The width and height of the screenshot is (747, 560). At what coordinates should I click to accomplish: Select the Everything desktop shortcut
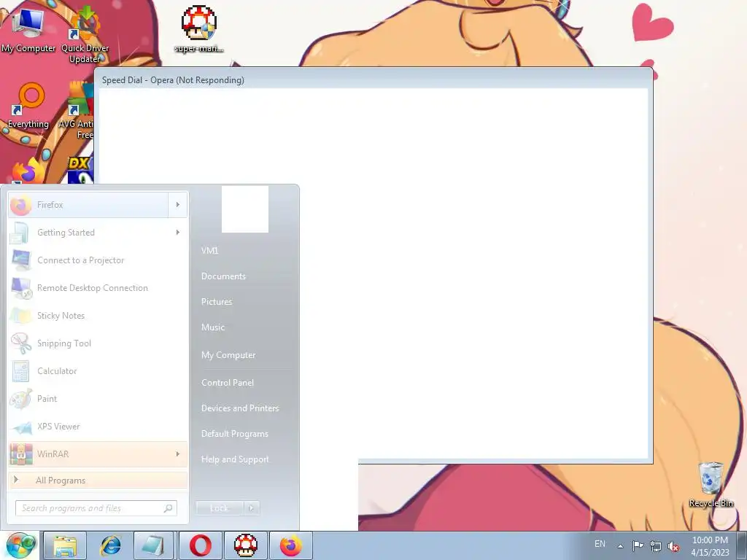(x=28, y=106)
